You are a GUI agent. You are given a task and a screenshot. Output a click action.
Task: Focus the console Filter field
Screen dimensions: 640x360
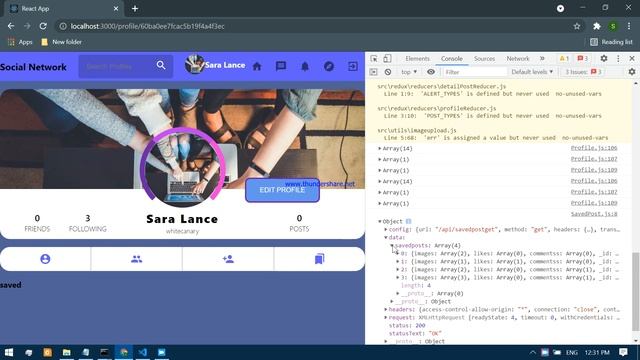click(474, 72)
